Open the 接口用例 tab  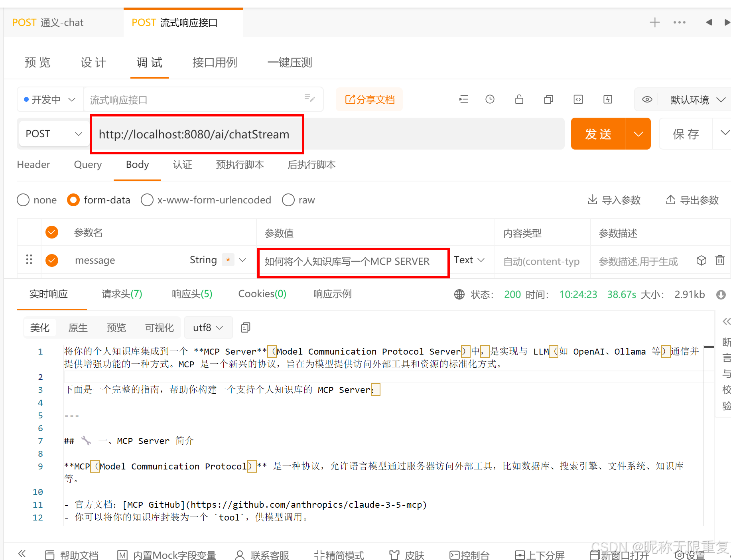[x=215, y=63]
